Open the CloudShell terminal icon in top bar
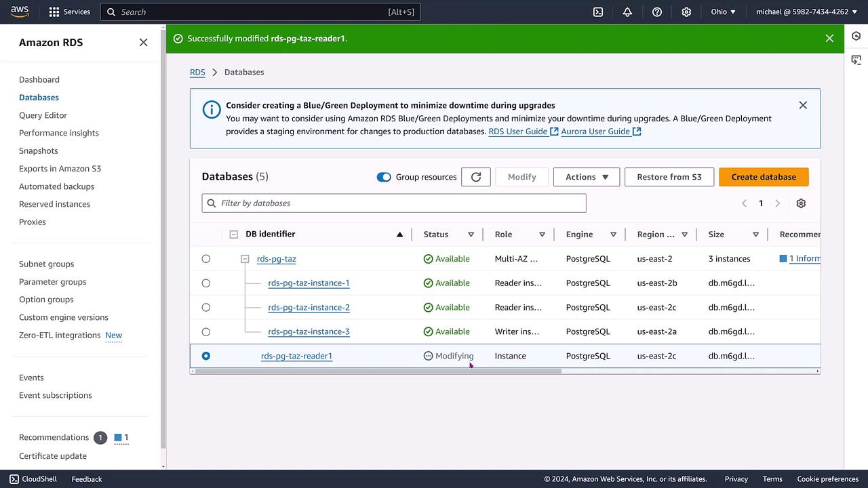The height and width of the screenshot is (488, 868). point(598,12)
